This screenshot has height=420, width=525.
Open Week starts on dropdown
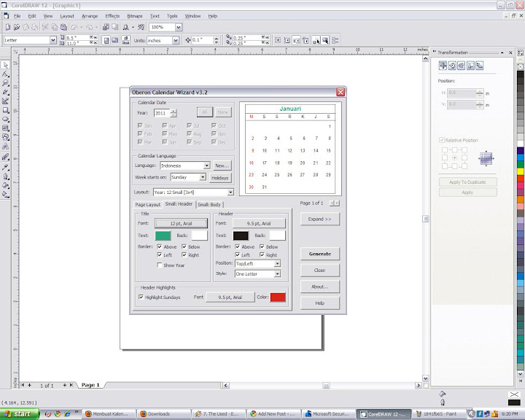point(203,177)
